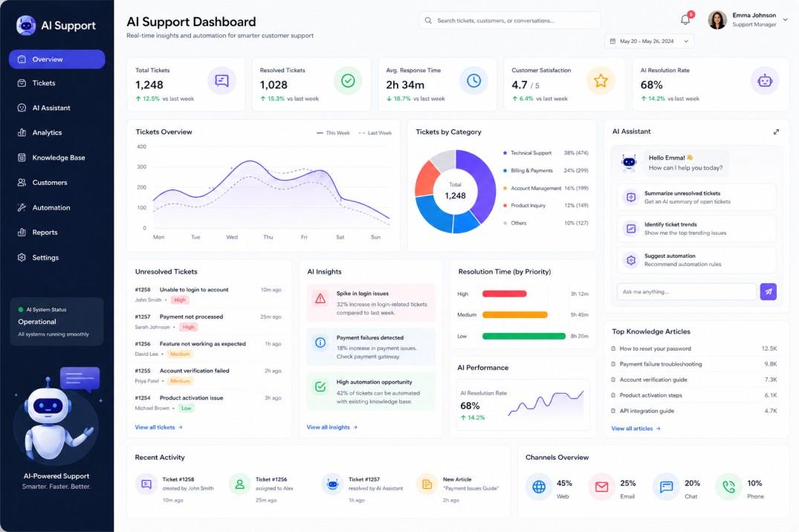Click the Avg. Response Time clock icon
Viewport: 799px width, 532px height.
(474, 80)
